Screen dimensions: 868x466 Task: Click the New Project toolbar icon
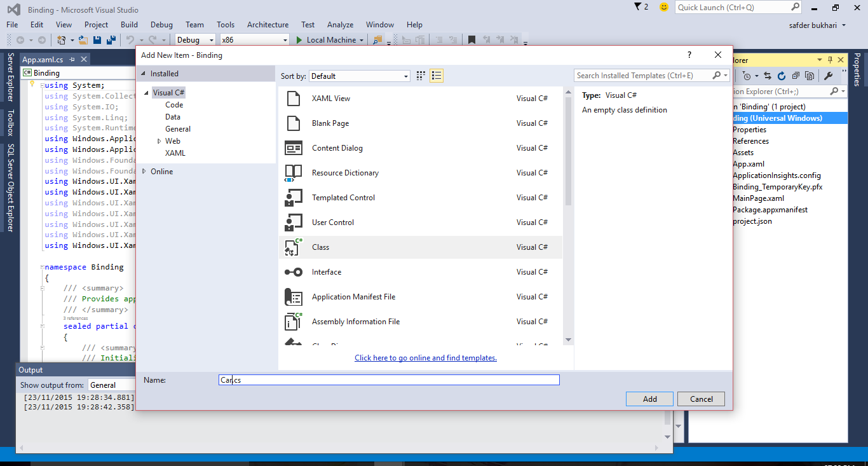[62, 40]
